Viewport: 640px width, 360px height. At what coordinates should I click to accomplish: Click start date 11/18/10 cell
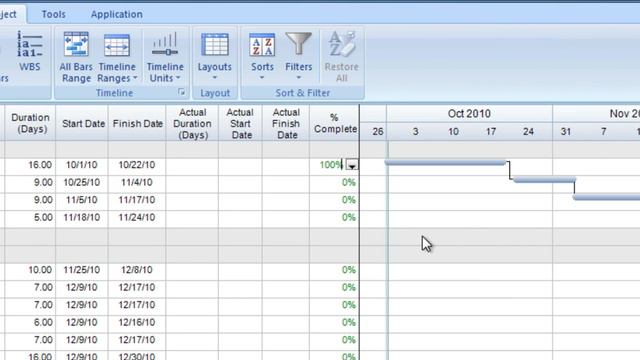[82, 218]
